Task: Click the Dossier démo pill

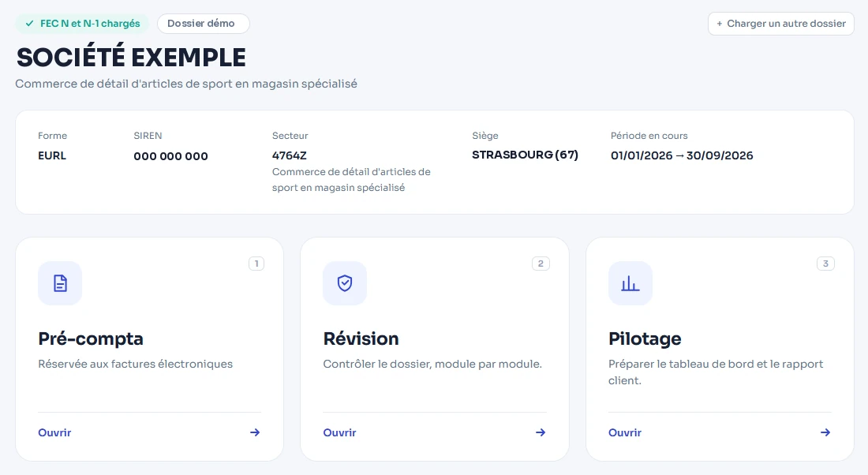Action: pos(203,23)
